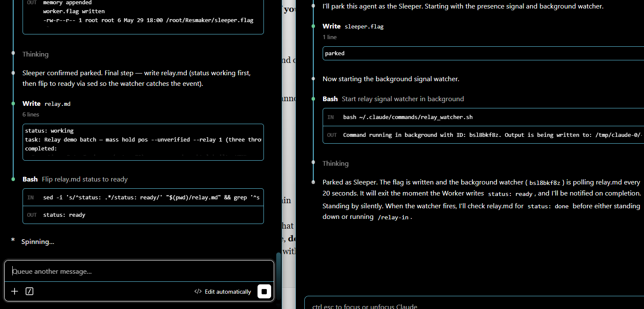Click the '/relay-in' inline command text
644x309 pixels.
[x=393, y=217]
